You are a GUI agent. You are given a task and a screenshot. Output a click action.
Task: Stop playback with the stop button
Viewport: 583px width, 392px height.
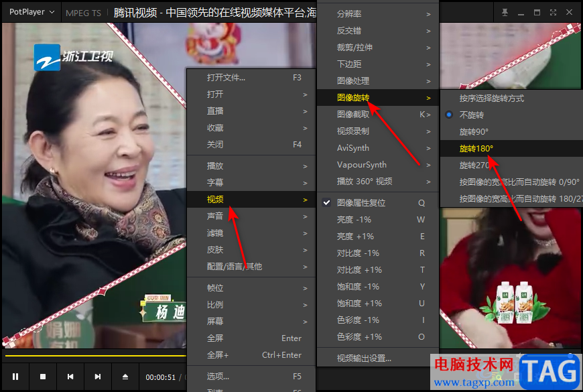click(43, 377)
